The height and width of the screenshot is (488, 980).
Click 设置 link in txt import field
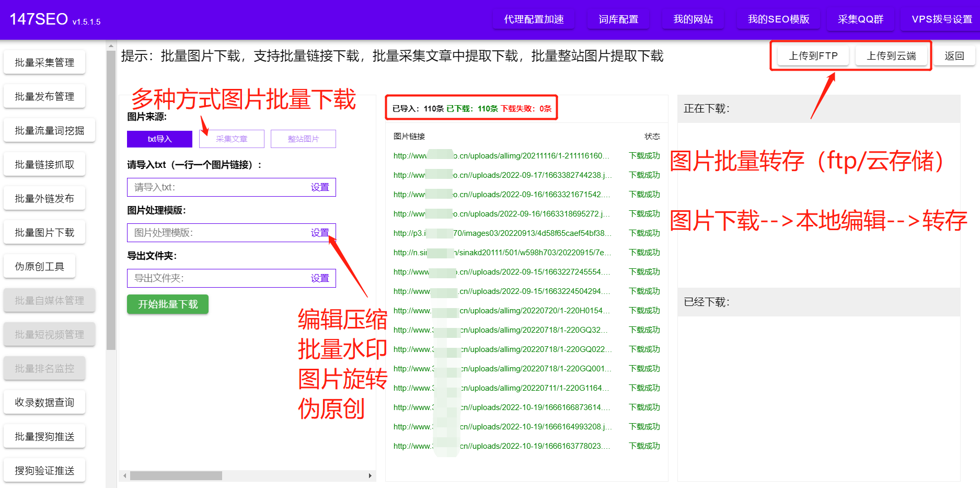pos(320,187)
